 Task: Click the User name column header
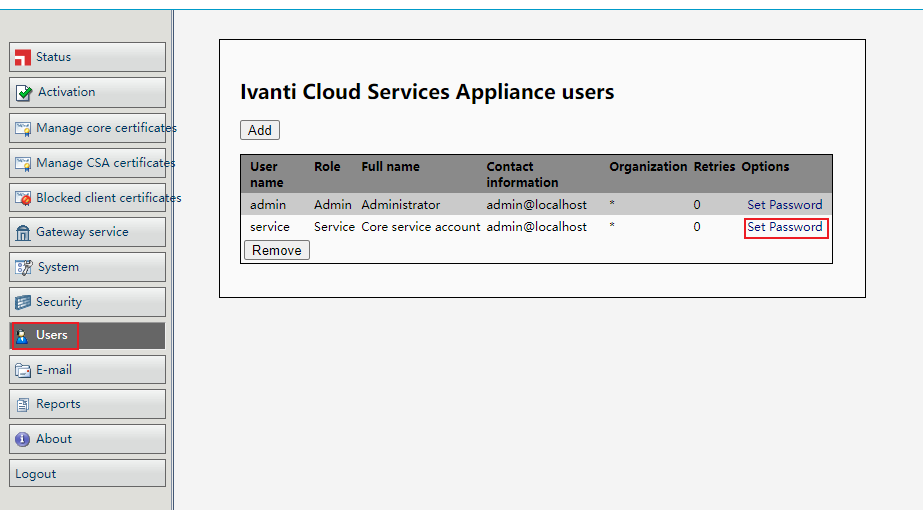267,174
